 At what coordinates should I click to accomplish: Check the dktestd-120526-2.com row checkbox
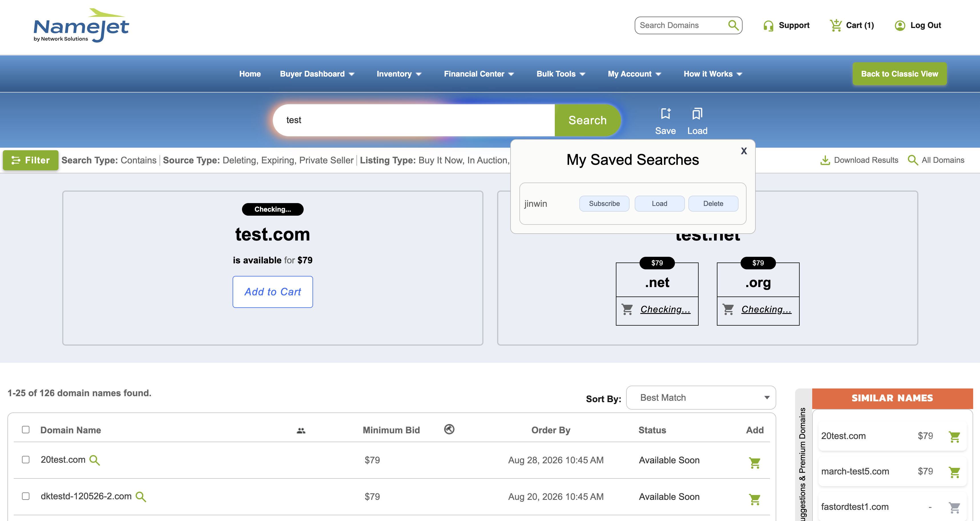click(25, 496)
